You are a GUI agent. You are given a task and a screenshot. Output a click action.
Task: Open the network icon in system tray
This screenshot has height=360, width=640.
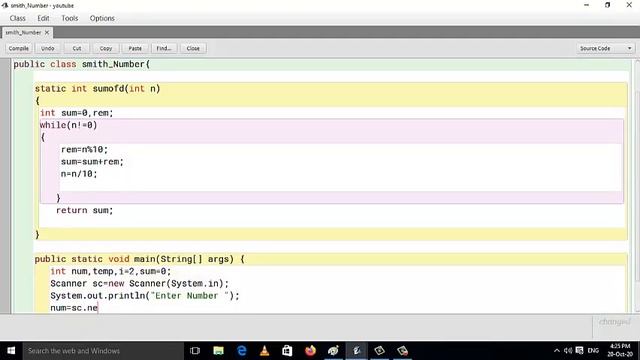click(x=579, y=351)
